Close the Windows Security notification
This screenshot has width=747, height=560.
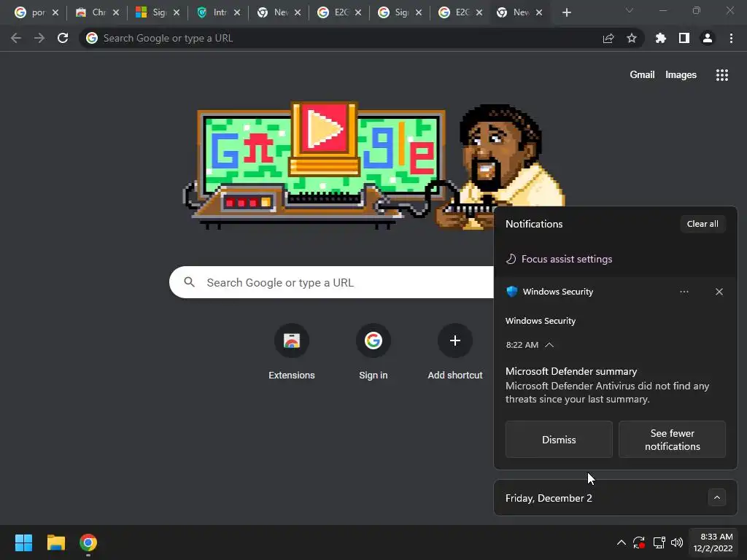(719, 292)
